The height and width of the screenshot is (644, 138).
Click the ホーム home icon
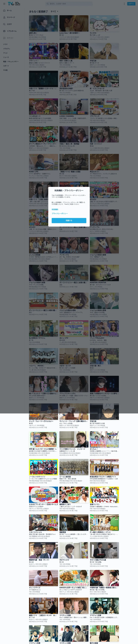pos(4,11)
